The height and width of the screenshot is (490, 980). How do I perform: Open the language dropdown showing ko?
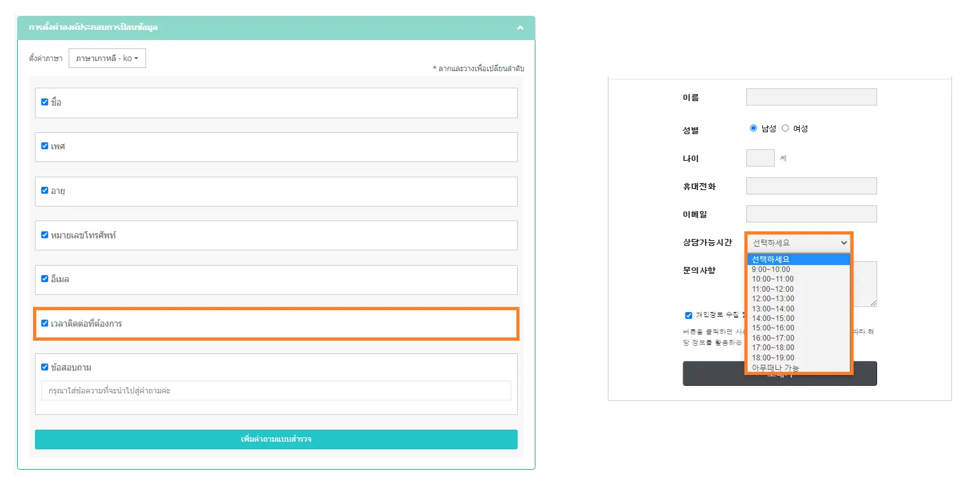click(x=107, y=58)
